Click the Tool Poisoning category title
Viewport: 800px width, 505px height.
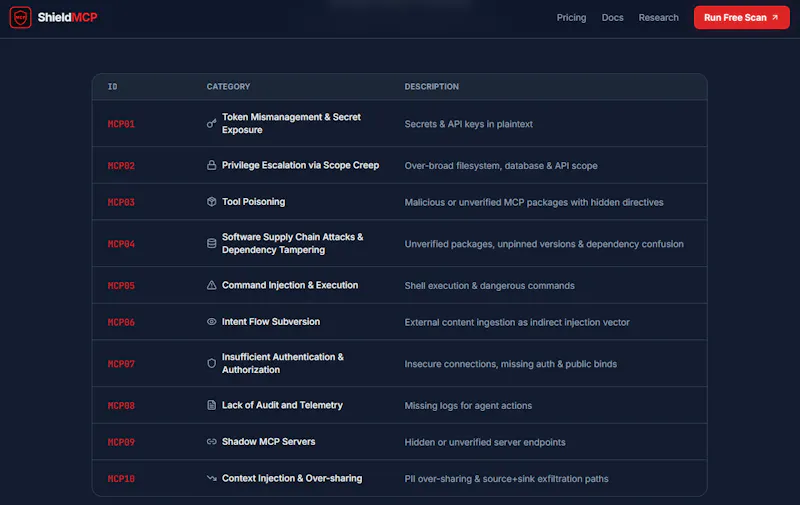coord(253,201)
